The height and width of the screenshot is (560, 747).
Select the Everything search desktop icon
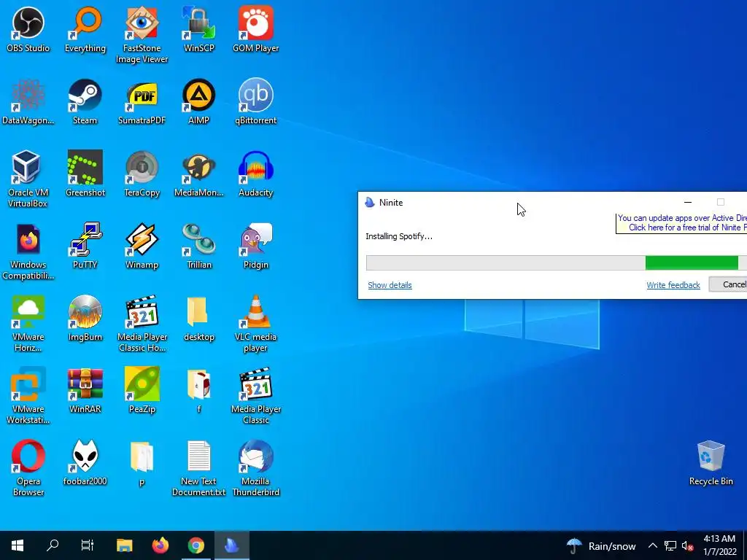coord(85,29)
